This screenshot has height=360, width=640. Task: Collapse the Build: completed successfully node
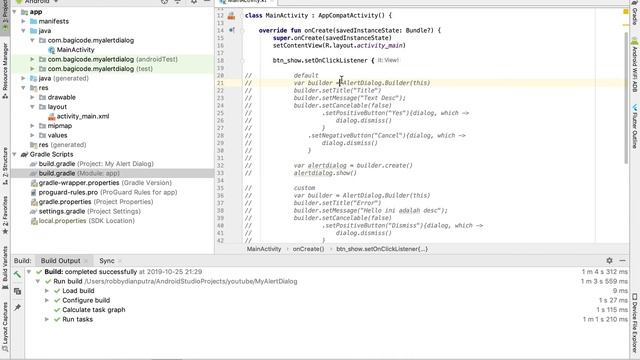29,272
